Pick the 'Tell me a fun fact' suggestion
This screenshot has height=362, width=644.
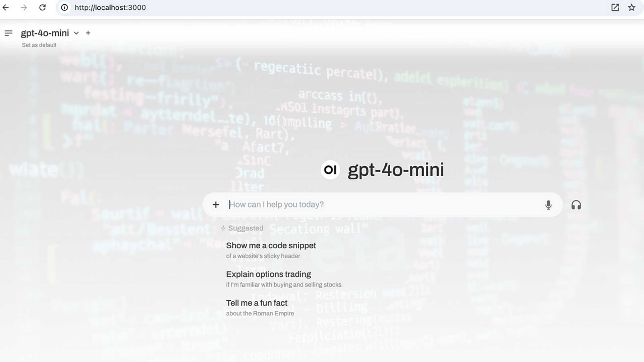(257, 303)
